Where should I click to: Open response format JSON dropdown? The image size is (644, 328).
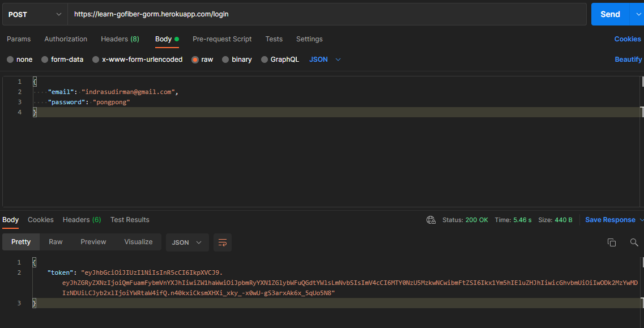click(187, 242)
